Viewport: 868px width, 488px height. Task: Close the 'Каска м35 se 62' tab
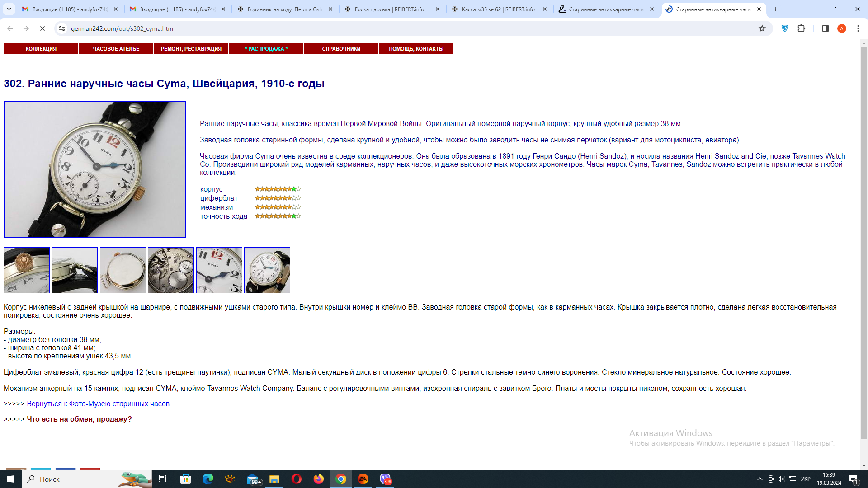(x=544, y=9)
